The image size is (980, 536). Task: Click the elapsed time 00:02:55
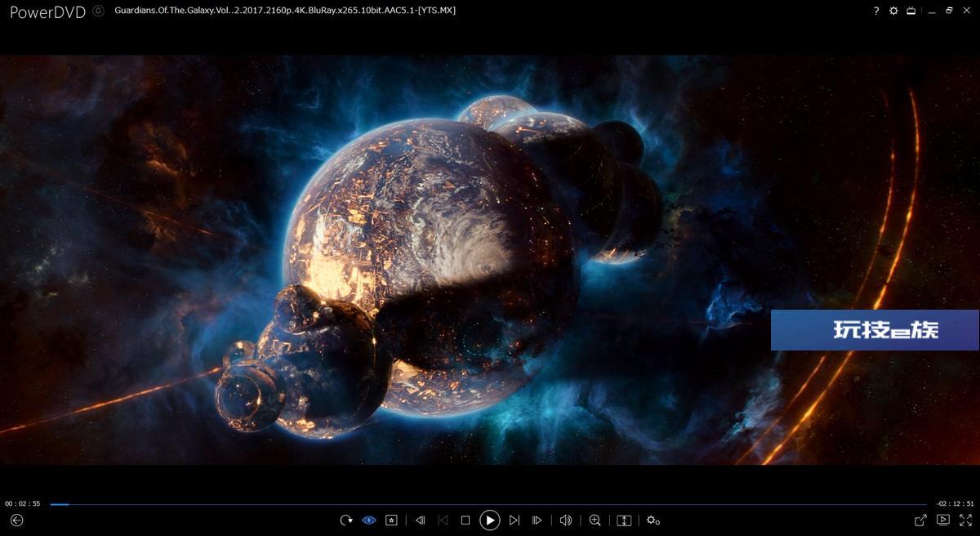23,504
